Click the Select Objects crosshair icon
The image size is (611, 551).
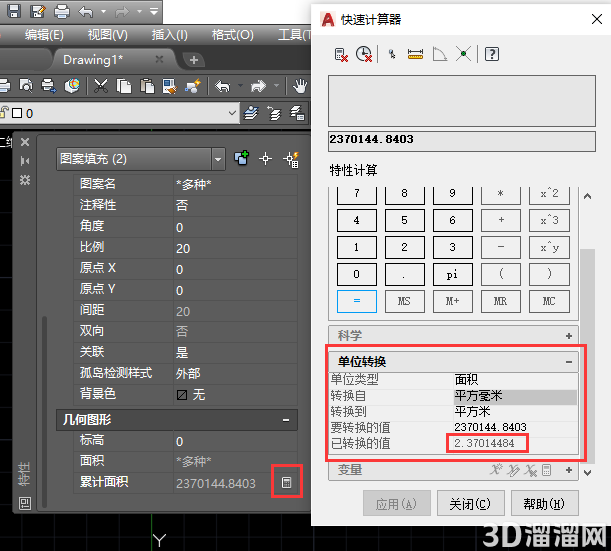click(x=266, y=159)
